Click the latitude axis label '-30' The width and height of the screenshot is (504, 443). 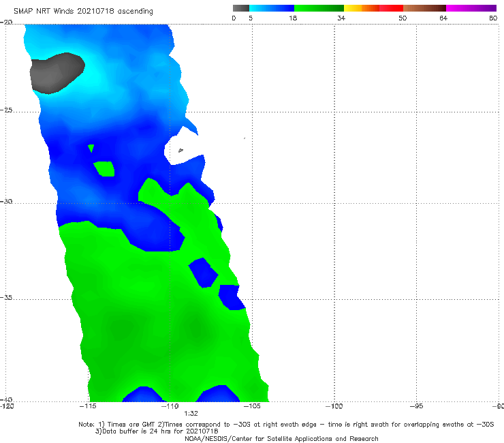pyautogui.click(x=6, y=201)
